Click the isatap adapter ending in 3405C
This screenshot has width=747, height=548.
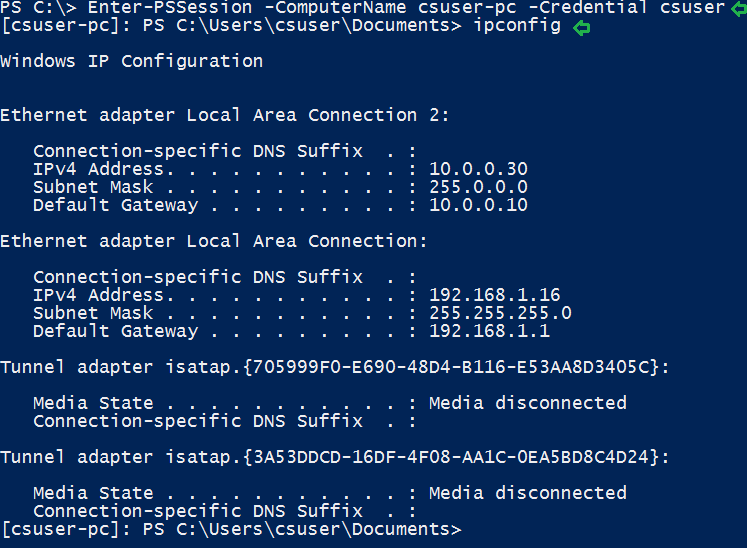(x=334, y=367)
